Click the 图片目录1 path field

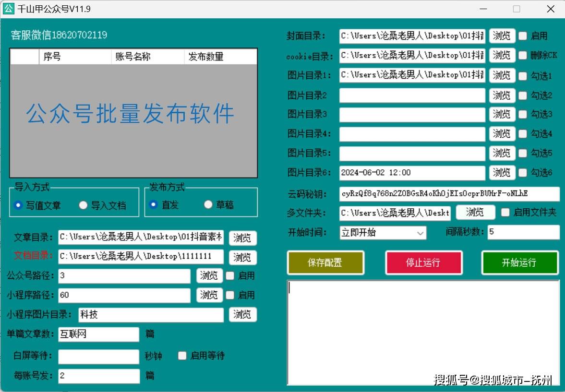(412, 75)
